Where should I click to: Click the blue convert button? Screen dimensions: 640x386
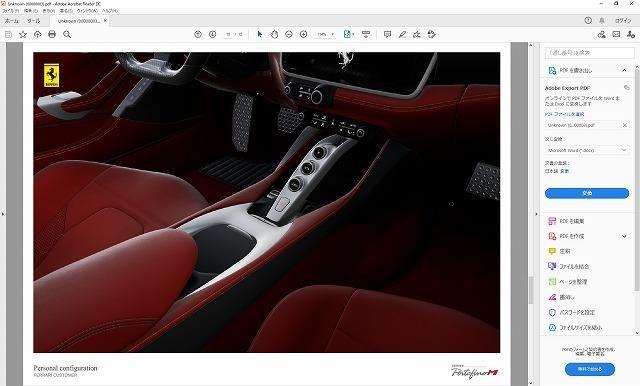click(x=587, y=193)
